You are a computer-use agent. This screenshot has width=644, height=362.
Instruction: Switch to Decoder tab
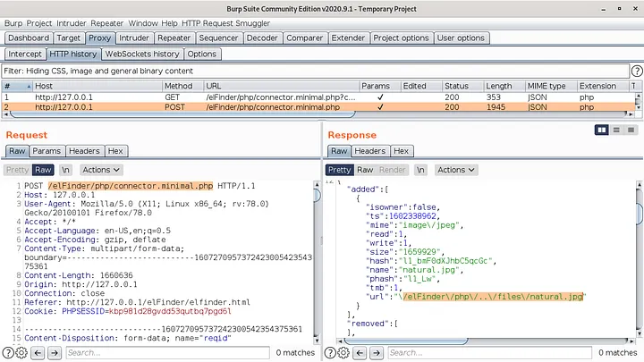tap(262, 38)
